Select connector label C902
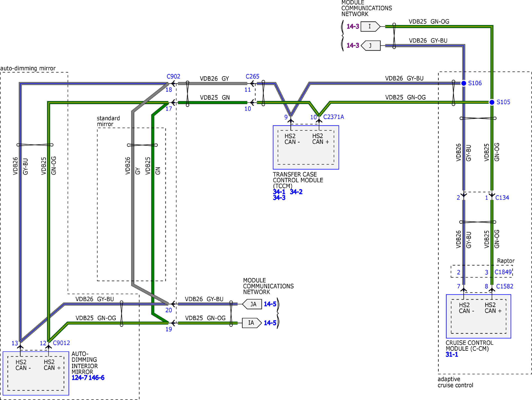The height and width of the screenshot is (400, 532). (173, 76)
